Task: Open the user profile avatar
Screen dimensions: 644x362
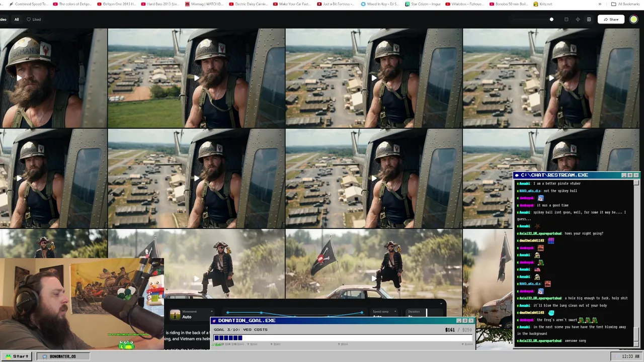Action: pyautogui.click(x=633, y=20)
